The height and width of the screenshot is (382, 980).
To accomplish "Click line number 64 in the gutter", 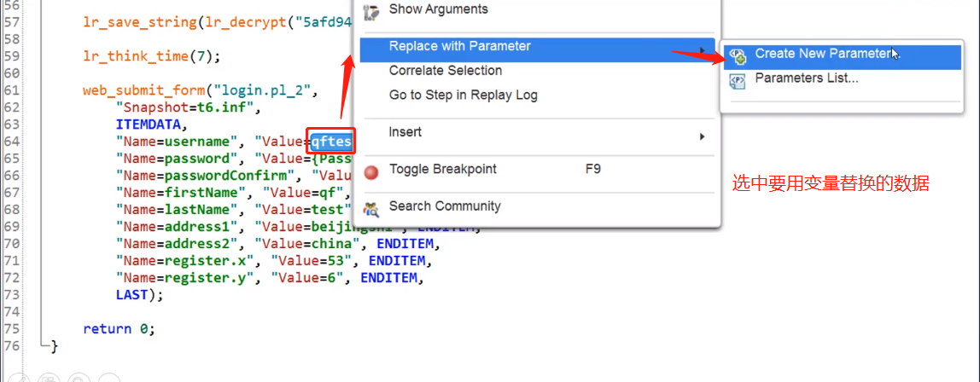I will (12, 142).
